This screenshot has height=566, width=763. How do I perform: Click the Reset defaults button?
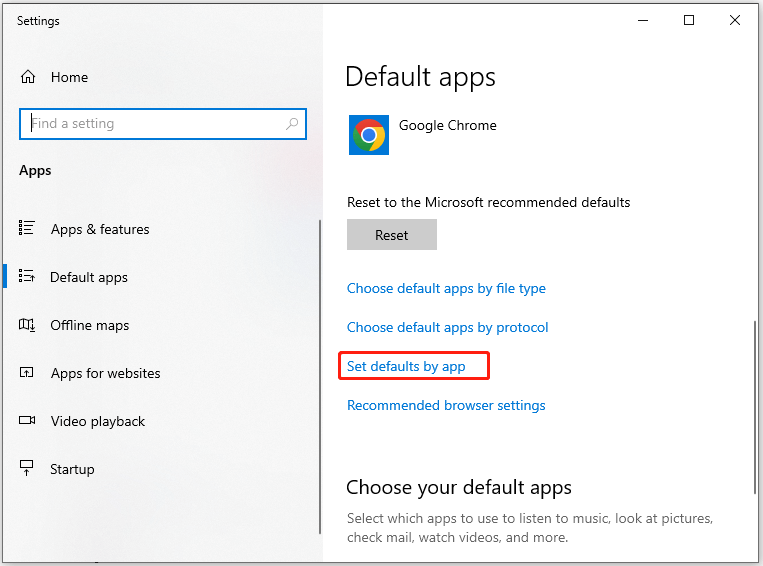click(x=392, y=235)
